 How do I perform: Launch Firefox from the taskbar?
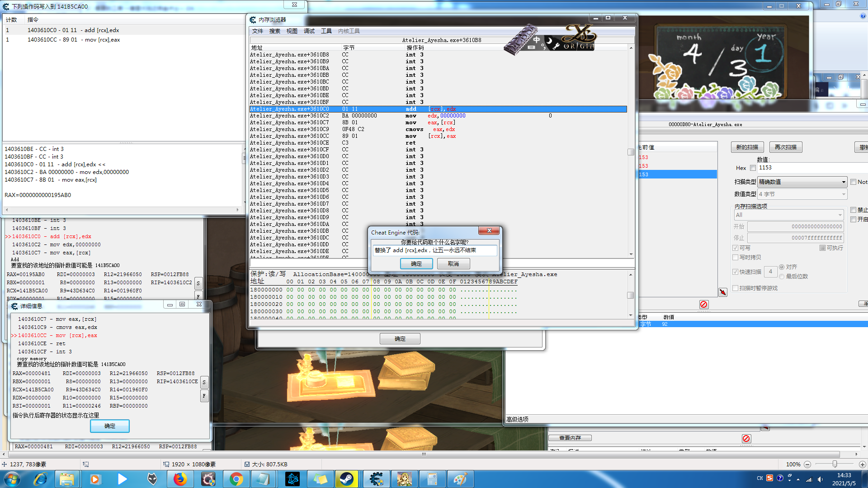[180, 479]
